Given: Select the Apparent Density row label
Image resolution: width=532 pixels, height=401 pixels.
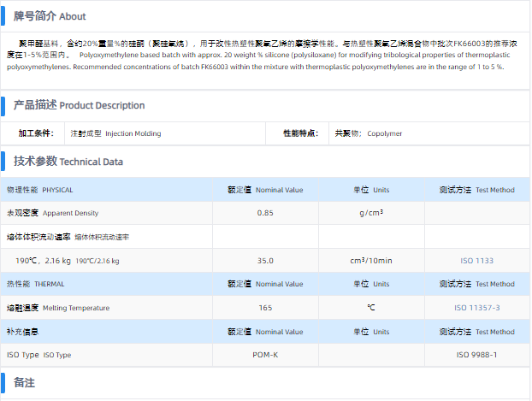Looking at the screenshot, I should pyautogui.click(x=52, y=213).
